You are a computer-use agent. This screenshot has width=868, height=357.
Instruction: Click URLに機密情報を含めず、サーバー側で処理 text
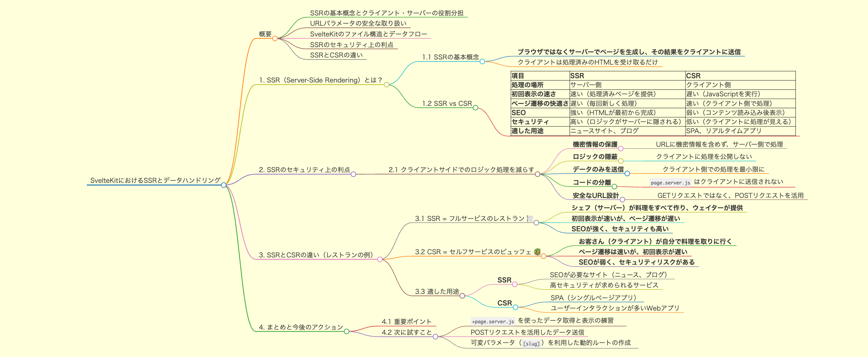(719, 144)
